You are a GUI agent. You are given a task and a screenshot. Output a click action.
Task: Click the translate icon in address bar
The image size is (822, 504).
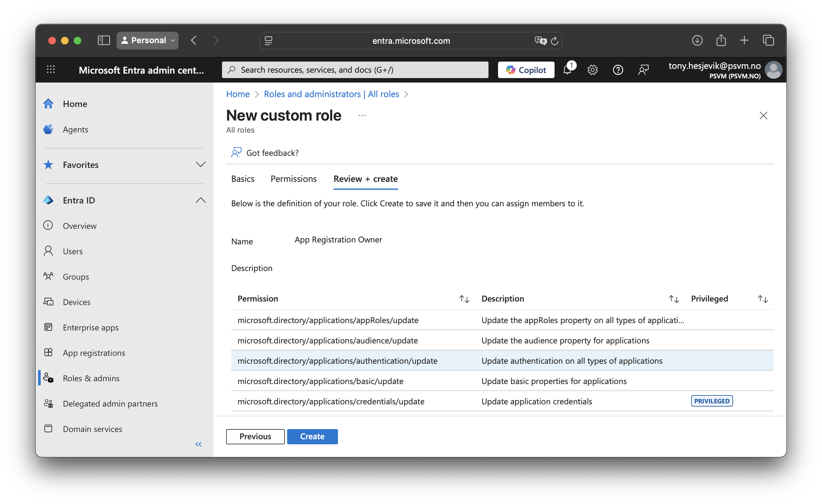(x=541, y=41)
